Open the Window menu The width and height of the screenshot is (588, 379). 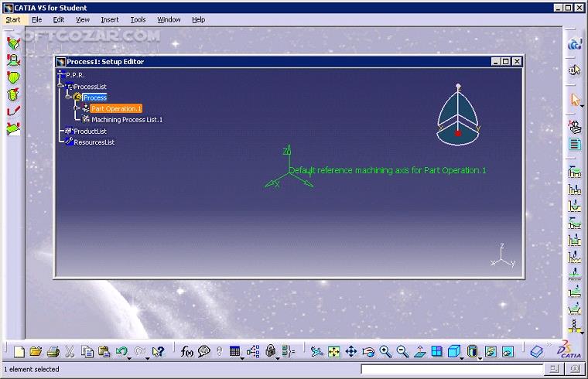point(169,20)
